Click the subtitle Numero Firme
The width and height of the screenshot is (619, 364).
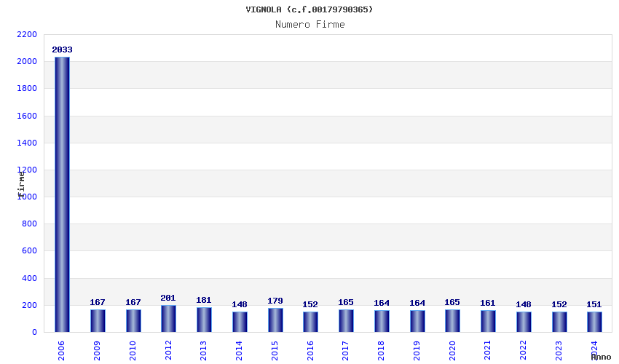click(310, 25)
